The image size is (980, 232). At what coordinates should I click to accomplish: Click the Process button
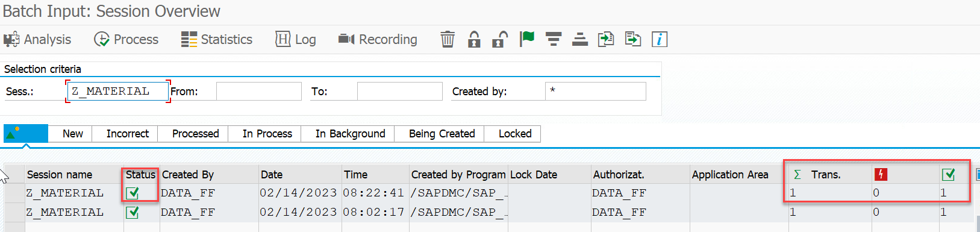[x=126, y=40]
